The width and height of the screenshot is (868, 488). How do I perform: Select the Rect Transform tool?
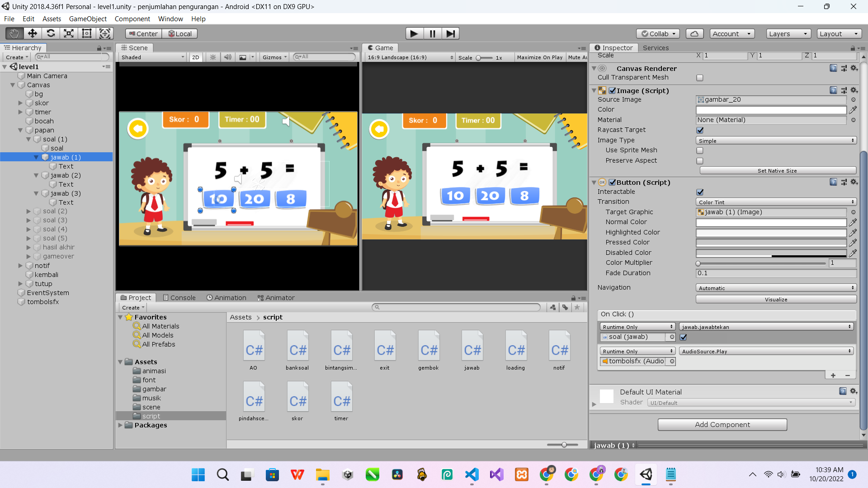tap(87, 33)
